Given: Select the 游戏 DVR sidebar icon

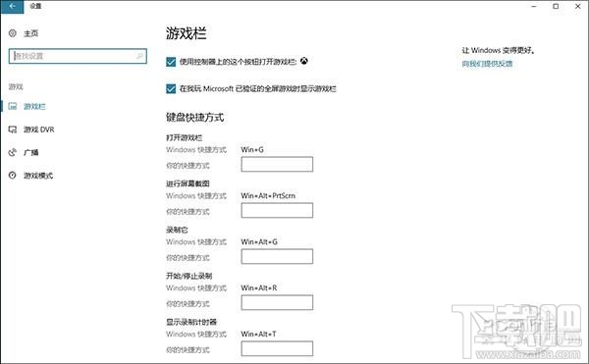Looking at the screenshot, I should [13, 130].
